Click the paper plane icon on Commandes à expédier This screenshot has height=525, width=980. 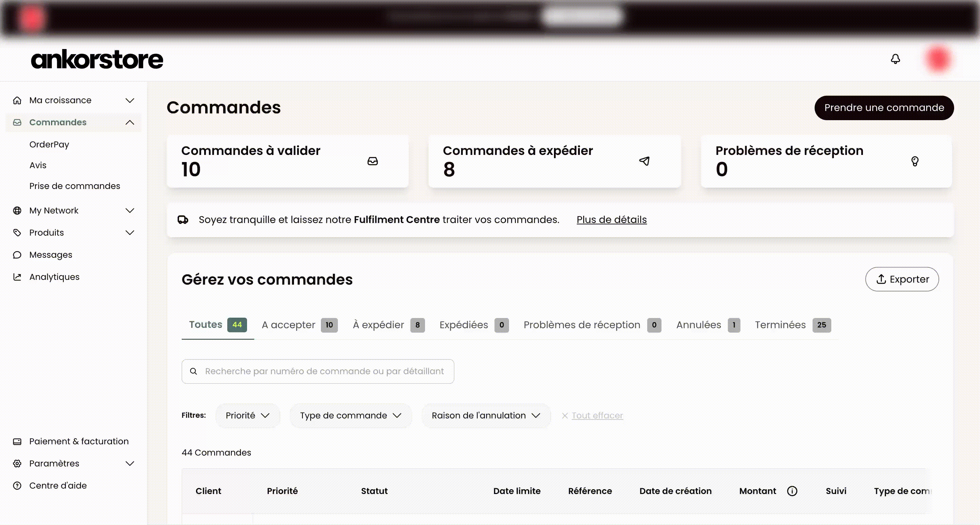pyautogui.click(x=644, y=161)
